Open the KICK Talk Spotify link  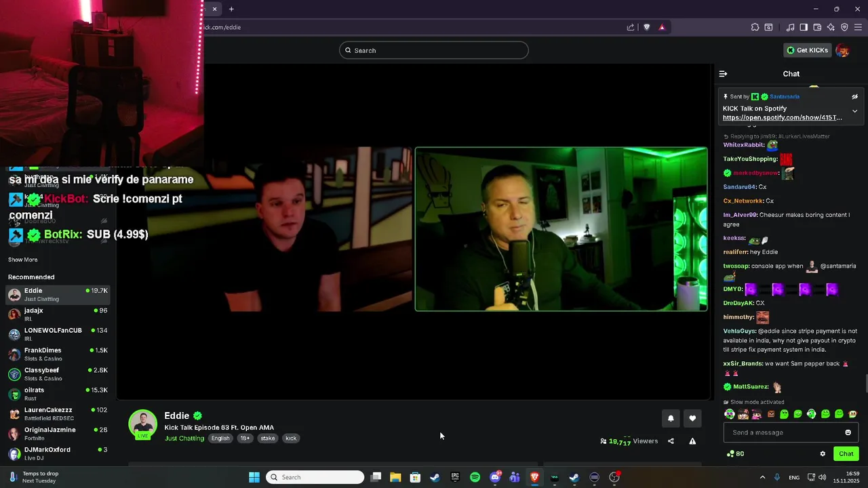click(783, 118)
